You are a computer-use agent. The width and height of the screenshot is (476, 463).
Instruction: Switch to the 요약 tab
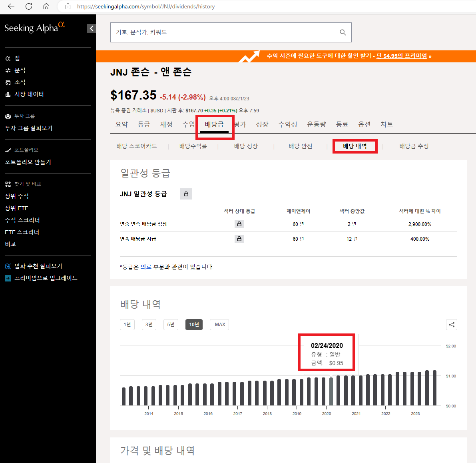pos(122,124)
